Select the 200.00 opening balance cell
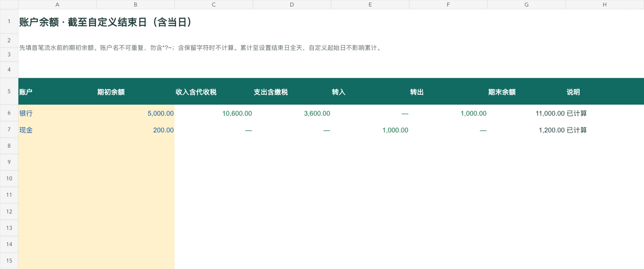 click(135, 130)
